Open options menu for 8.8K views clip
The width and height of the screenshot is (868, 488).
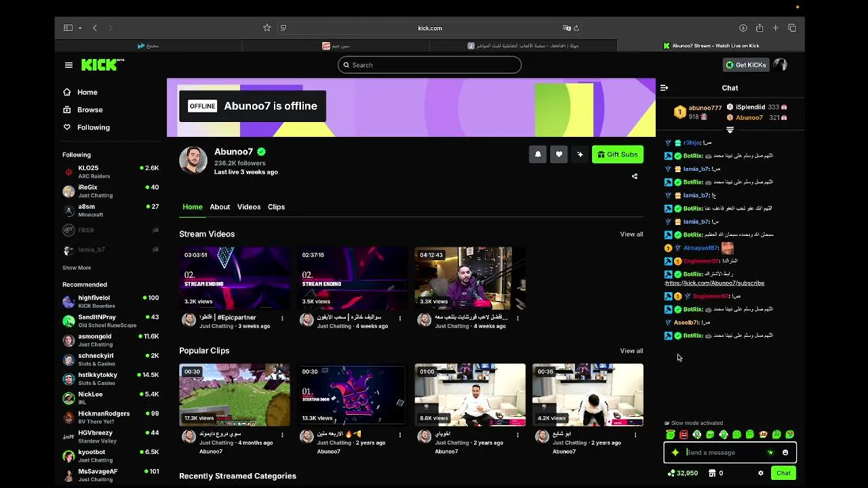coord(517,434)
